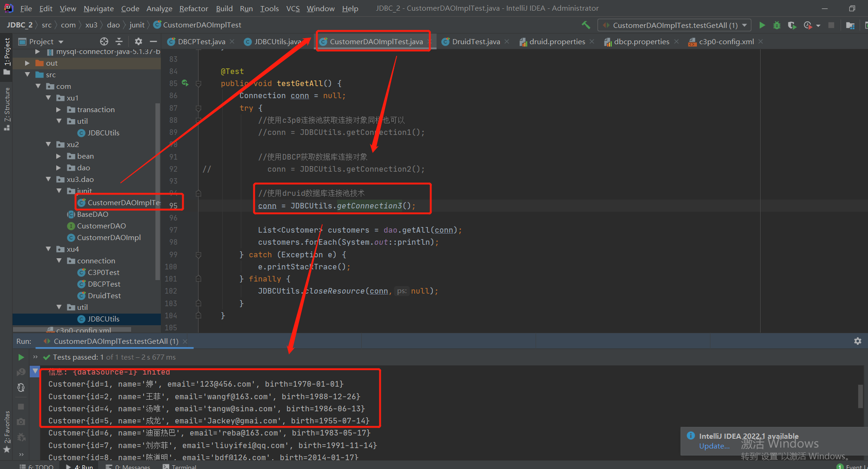Screen dimensions: 868x469
Task: Open the File menu
Action: 26,8
